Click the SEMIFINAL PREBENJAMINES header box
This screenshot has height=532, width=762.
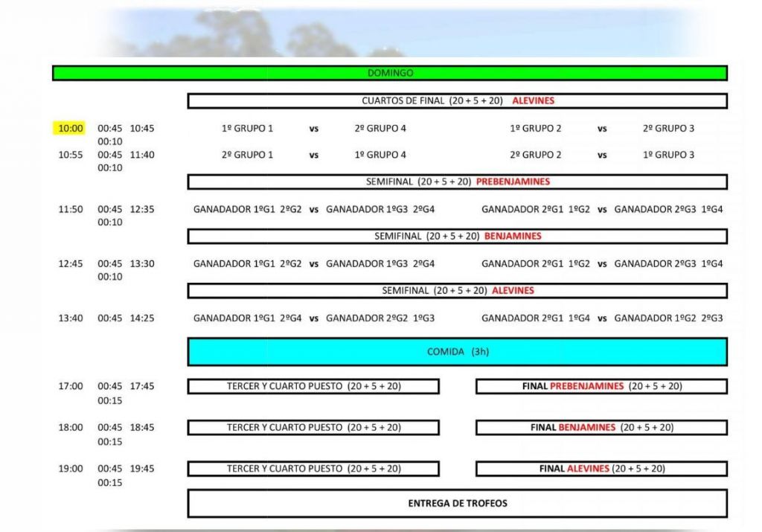tap(457, 182)
